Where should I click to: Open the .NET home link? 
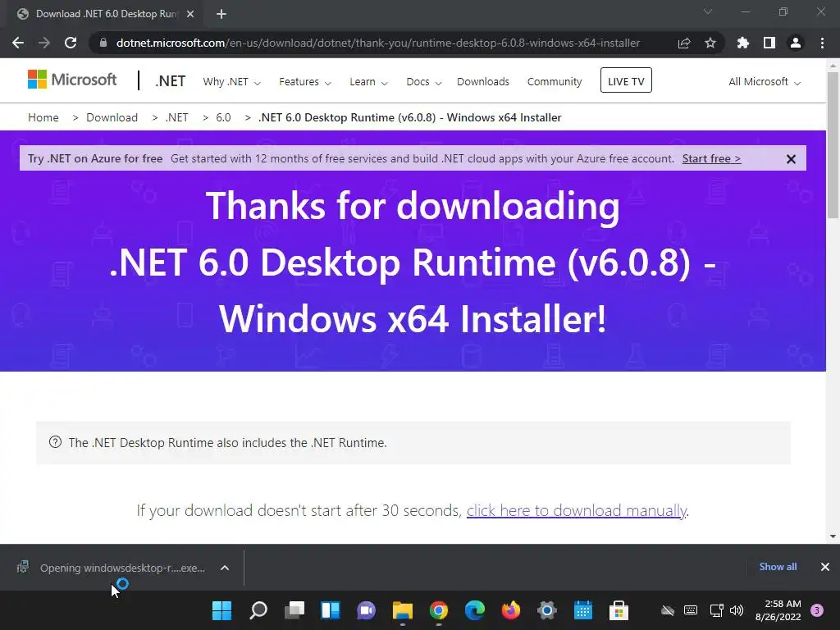171,81
